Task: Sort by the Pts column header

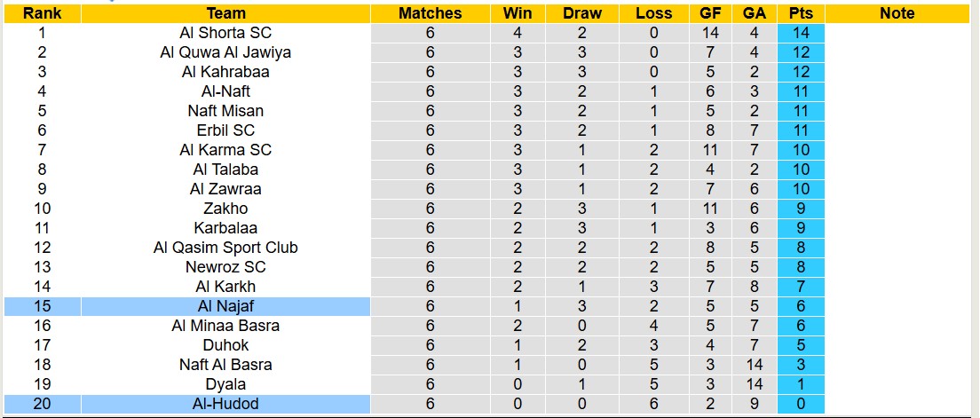Action: click(801, 13)
